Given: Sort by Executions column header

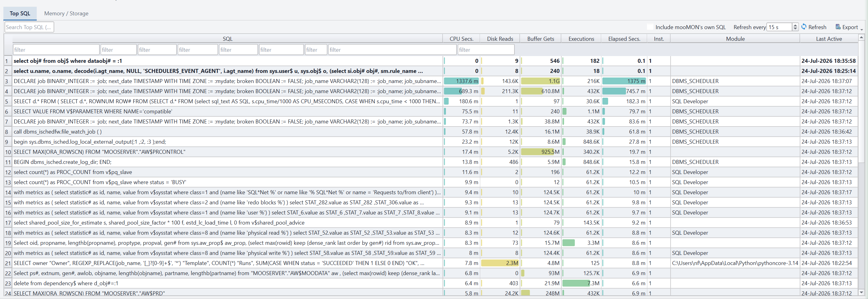Looking at the screenshot, I should tap(581, 39).
